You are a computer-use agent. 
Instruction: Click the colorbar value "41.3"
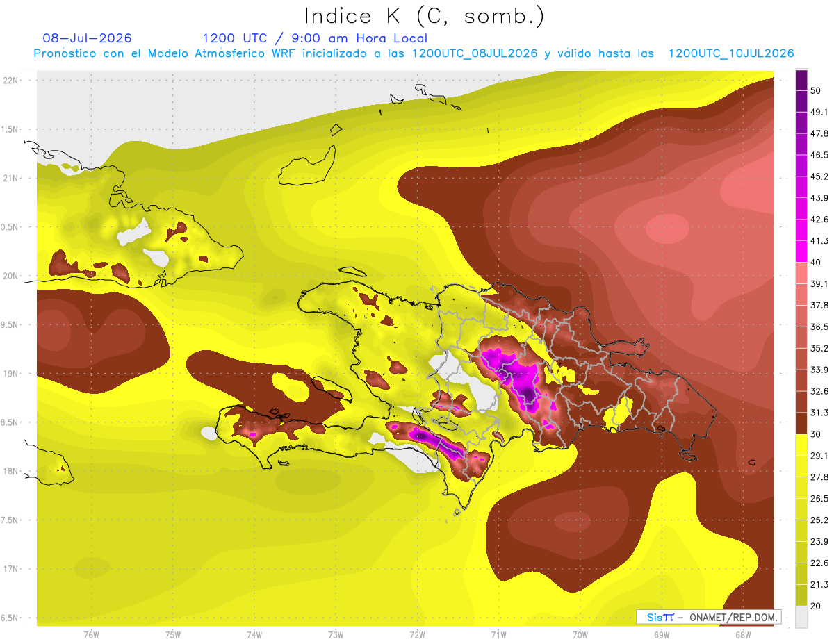point(820,241)
